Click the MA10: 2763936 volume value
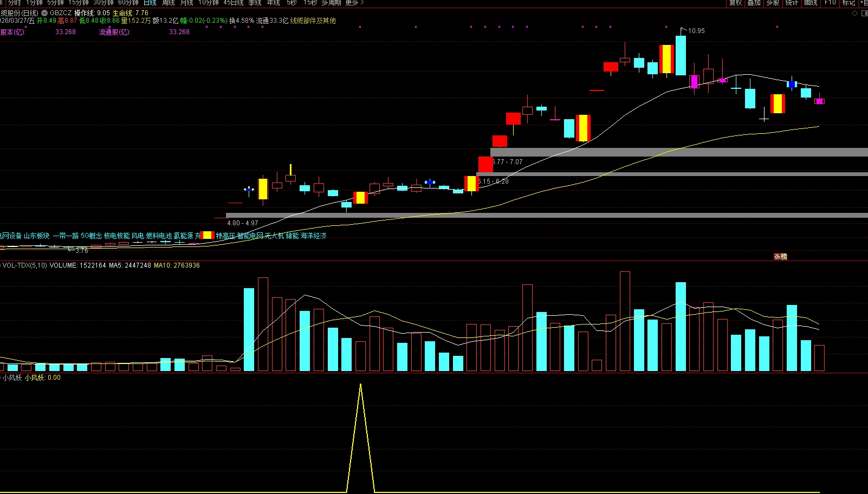 coord(177,265)
